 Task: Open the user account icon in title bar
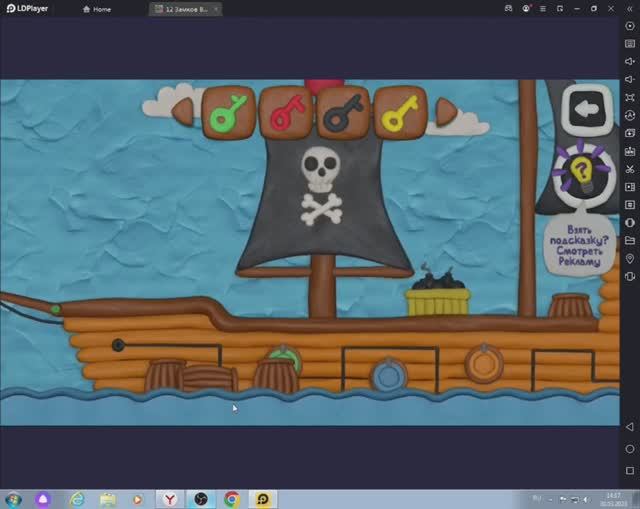pyautogui.click(x=526, y=8)
